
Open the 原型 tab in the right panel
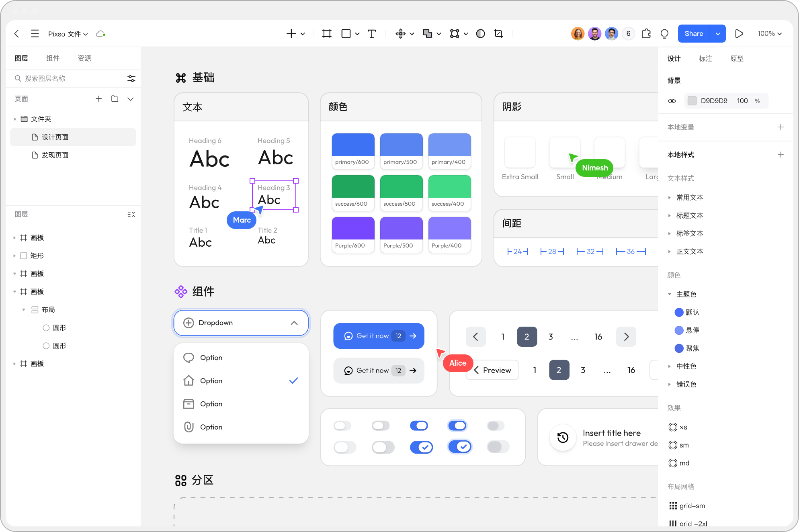click(737, 58)
